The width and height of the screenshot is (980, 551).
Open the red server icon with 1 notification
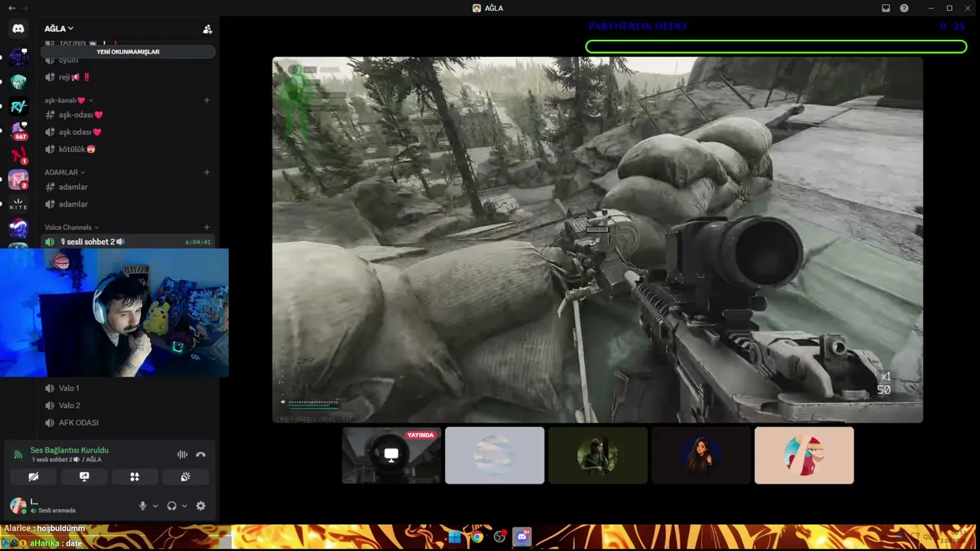click(18, 156)
